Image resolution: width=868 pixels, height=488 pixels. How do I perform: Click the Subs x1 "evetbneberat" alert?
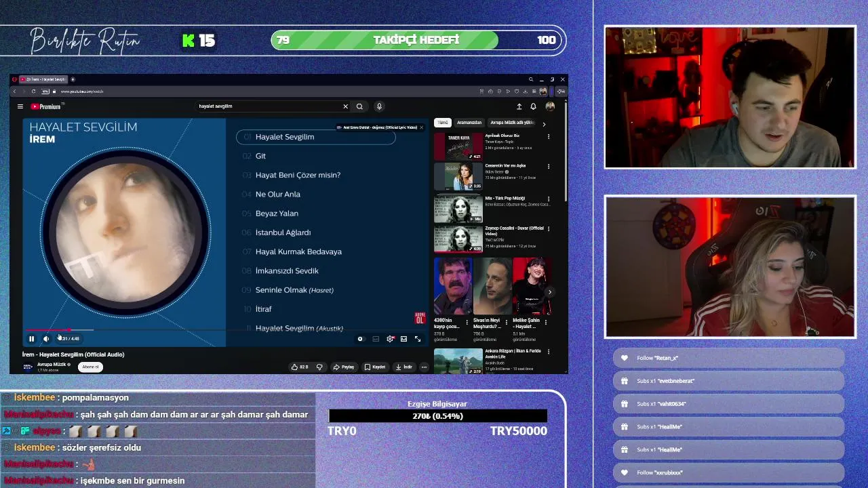(x=729, y=381)
